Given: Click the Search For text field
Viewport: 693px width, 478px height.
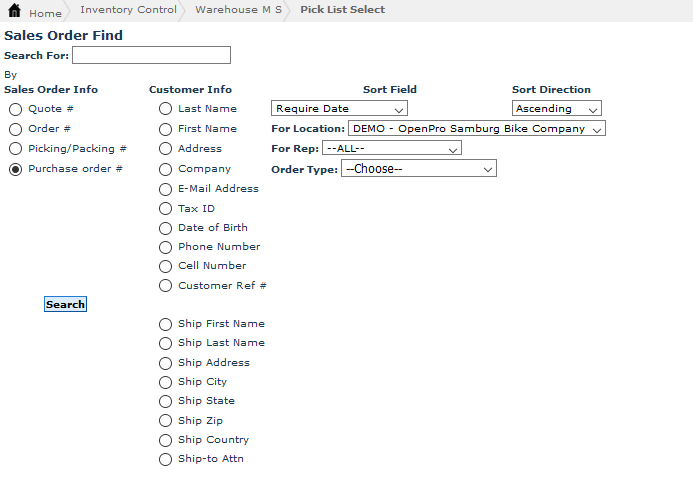Looking at the screenshot, I should pos(151,55).
